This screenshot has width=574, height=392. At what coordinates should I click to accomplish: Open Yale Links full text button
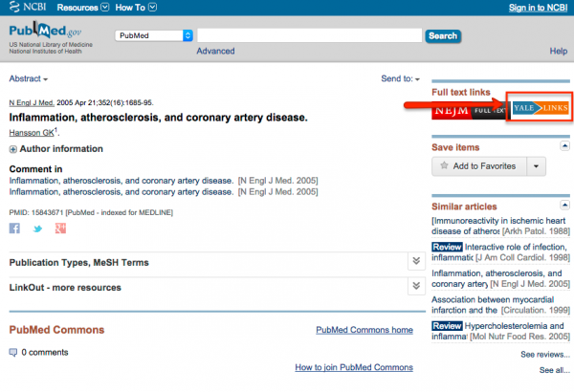point(541,108)
